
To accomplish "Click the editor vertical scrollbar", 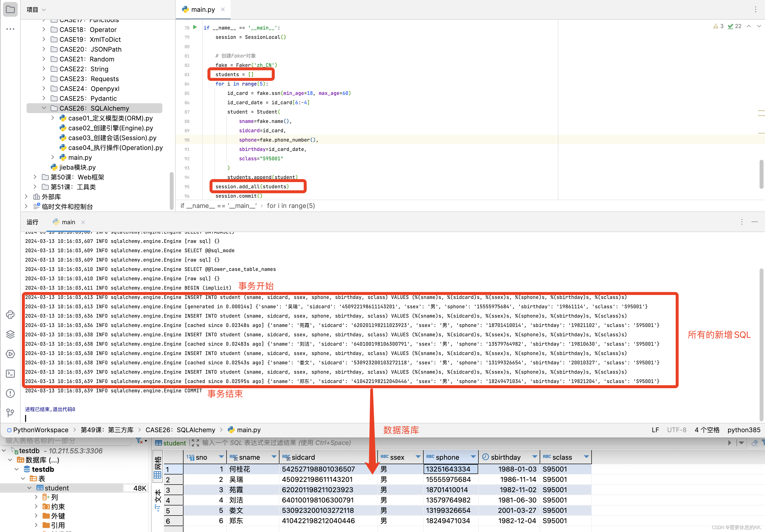I will tap(761, 174).
